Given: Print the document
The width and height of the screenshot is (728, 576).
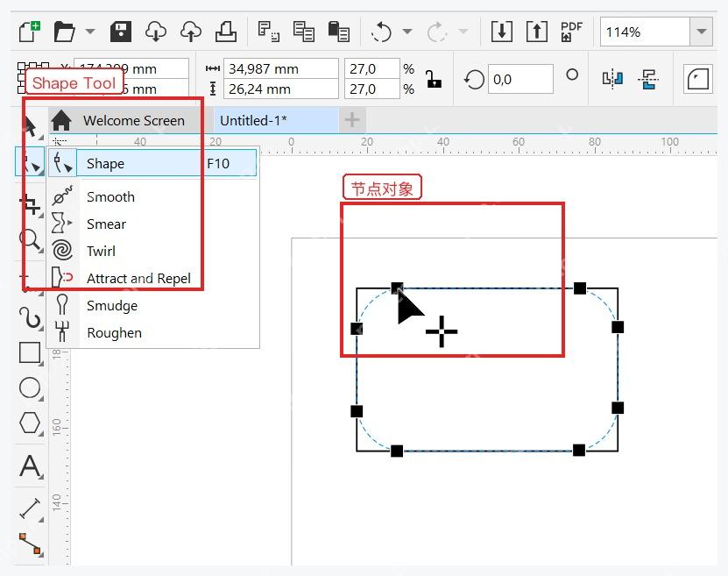Looking at the screenshot, I should click(226, 32).
